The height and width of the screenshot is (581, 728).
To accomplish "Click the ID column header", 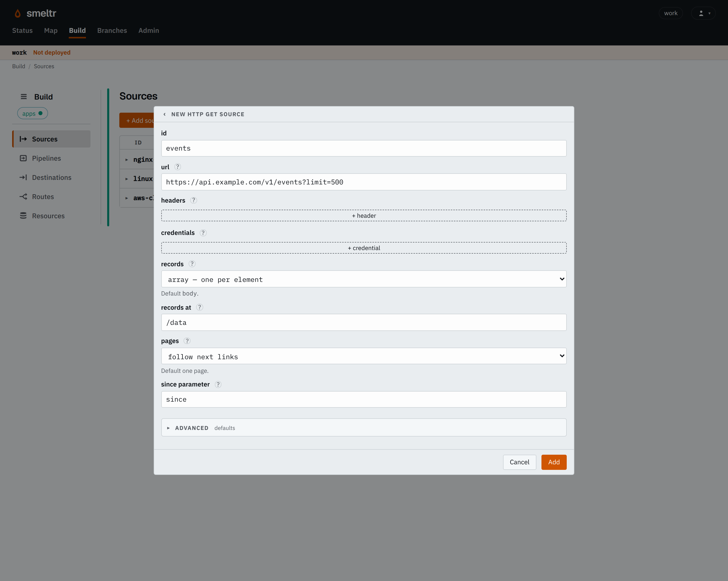I will pyautogui.click(x=138, y=143).
